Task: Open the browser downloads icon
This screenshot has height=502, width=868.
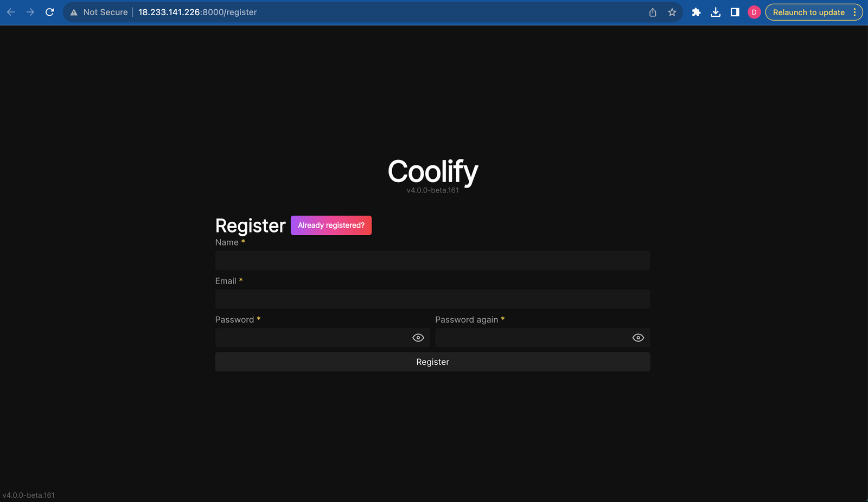Action: click(716, 12)
